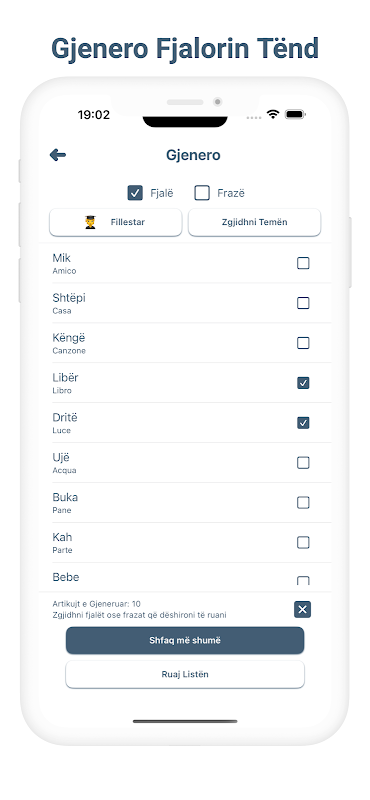Screen dimensions: 370x800
Task: Uncheck the Libër checkbox
Action: point(303,383)
